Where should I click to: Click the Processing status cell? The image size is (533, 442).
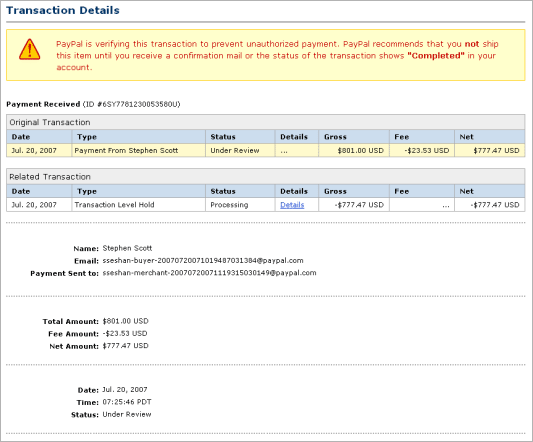(240, 205)
